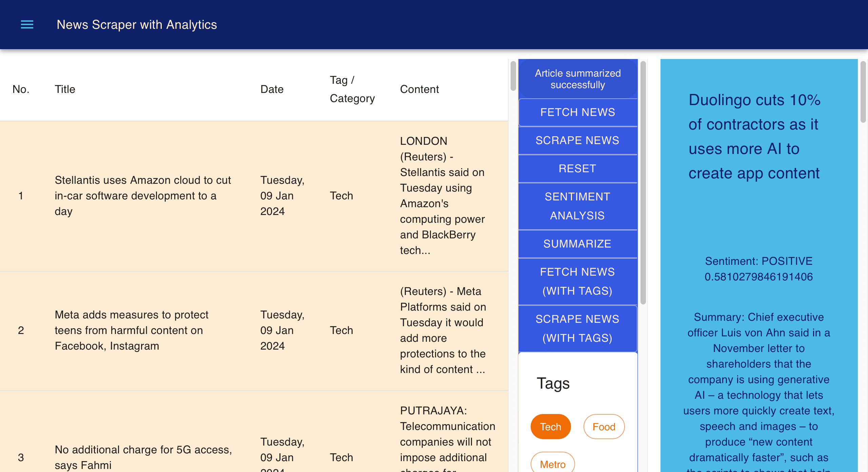Click the Title column header

coord(65,89)
